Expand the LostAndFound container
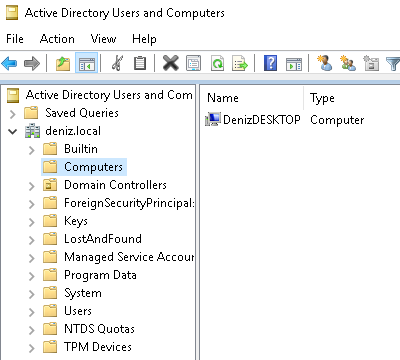Viewport: 400px width, 360px height. (x=32, y=240)
